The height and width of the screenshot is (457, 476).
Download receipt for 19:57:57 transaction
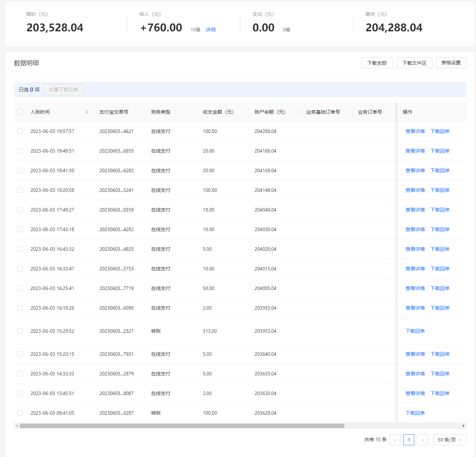[440, 131]
